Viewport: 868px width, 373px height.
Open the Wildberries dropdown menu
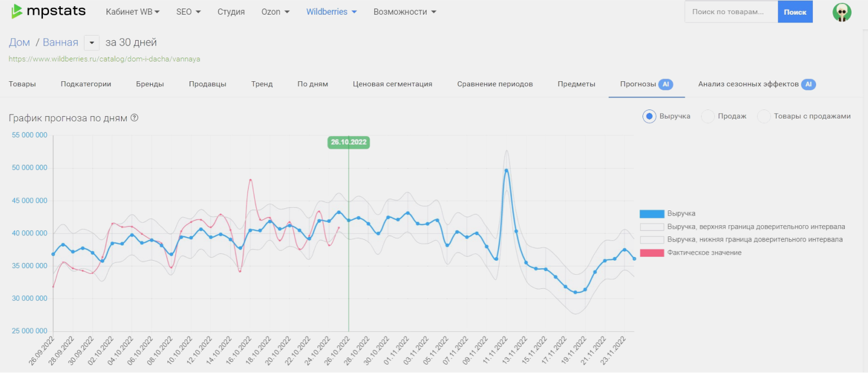(331, 12)
